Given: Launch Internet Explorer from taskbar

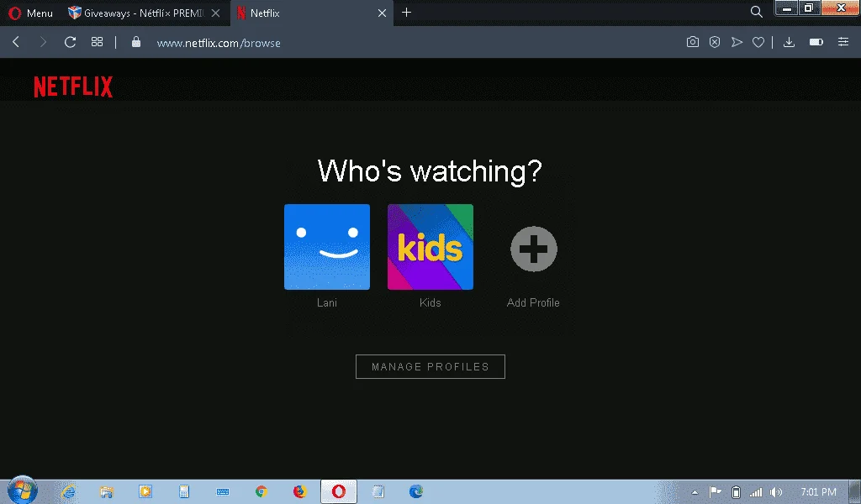Looking at the screenshot, I should [x=69, y=491].
